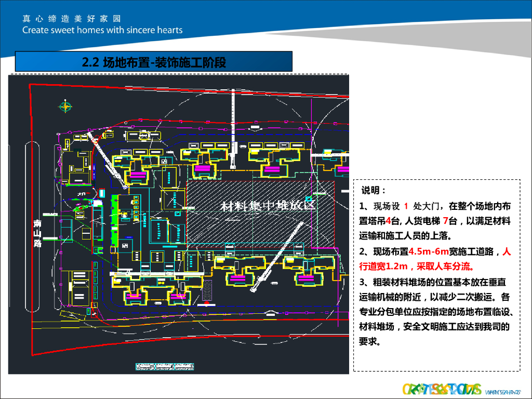The height and width of the screenshot is (399, 532).
Task: Select the slogan "真心缔造美好家园"
Action: [x=72, y=19]
